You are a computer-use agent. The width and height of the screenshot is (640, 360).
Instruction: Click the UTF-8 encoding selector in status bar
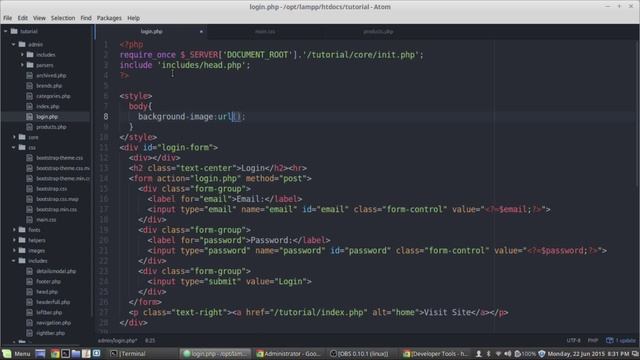[x=573, y=340]
